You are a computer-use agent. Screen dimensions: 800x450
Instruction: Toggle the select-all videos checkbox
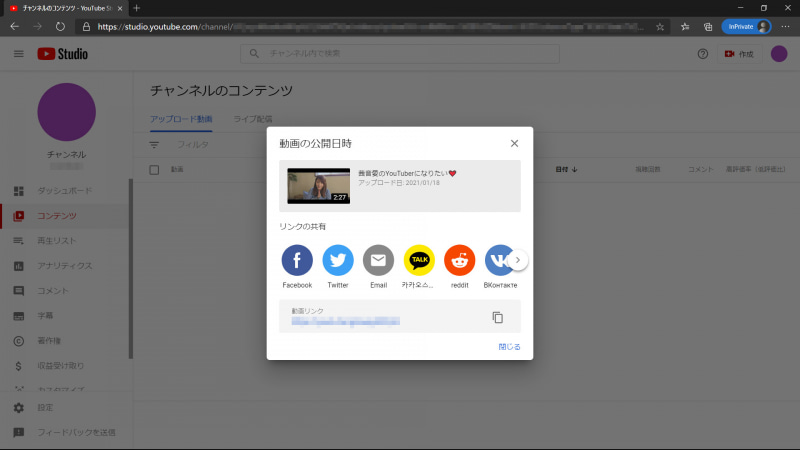[x=154, y=170]
